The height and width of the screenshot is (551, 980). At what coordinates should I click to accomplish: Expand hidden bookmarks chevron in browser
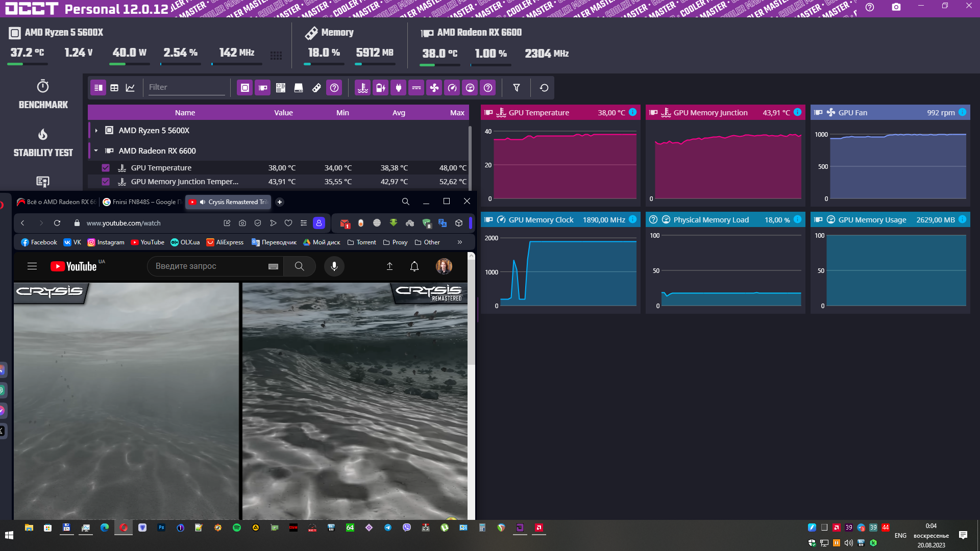(x=459, y=242)
